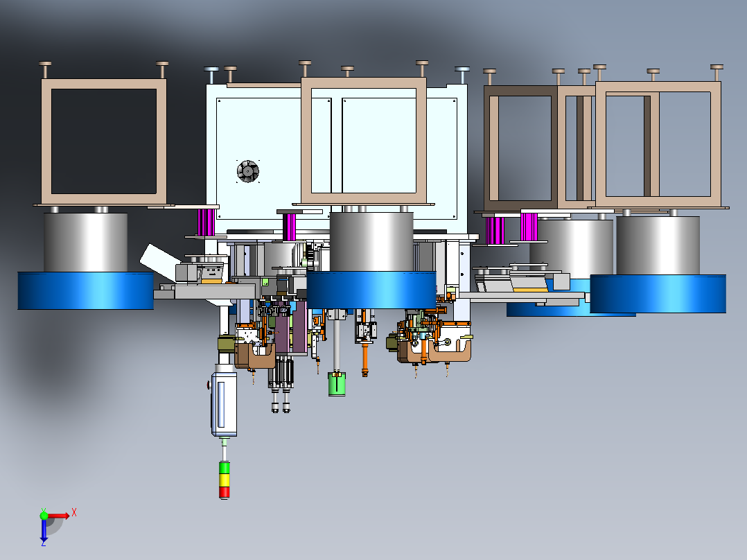The image size is (747, 560).
Task: Select the green segment of the signal tower light
Action: point(224,468)
